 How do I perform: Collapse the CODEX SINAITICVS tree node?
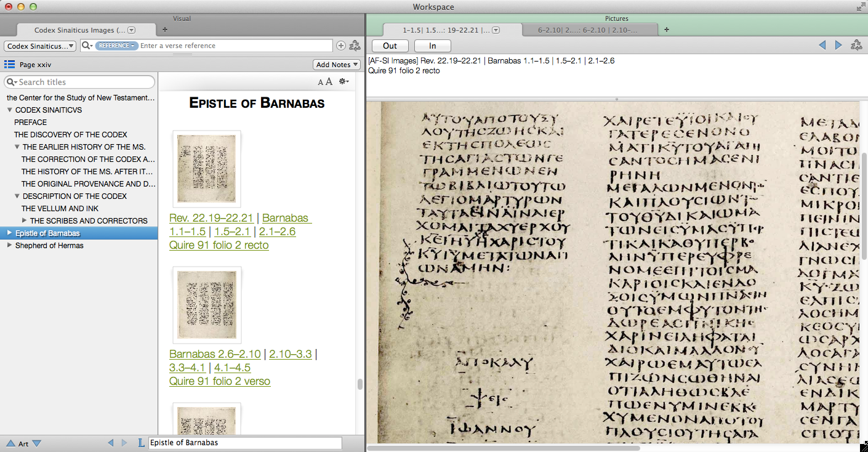point(10,110)
